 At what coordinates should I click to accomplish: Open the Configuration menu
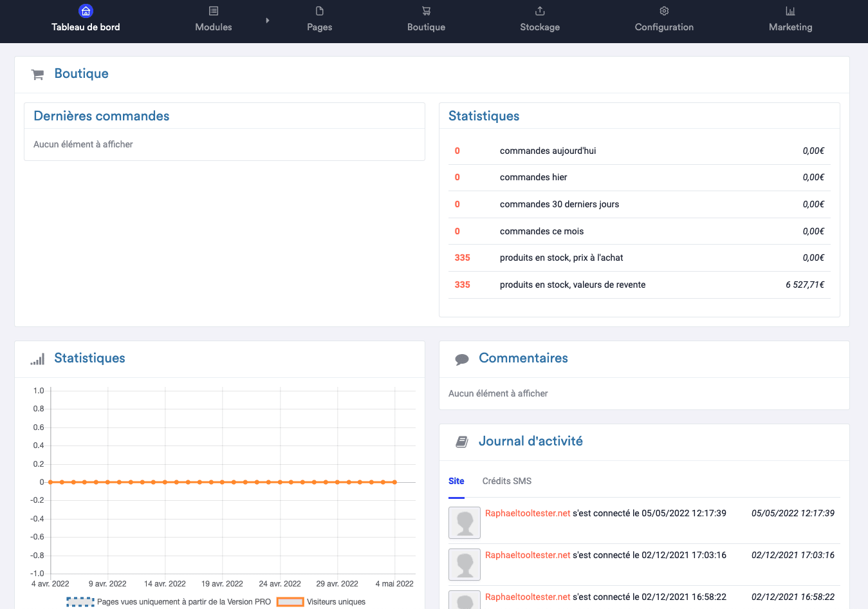(x=664, y=27)
